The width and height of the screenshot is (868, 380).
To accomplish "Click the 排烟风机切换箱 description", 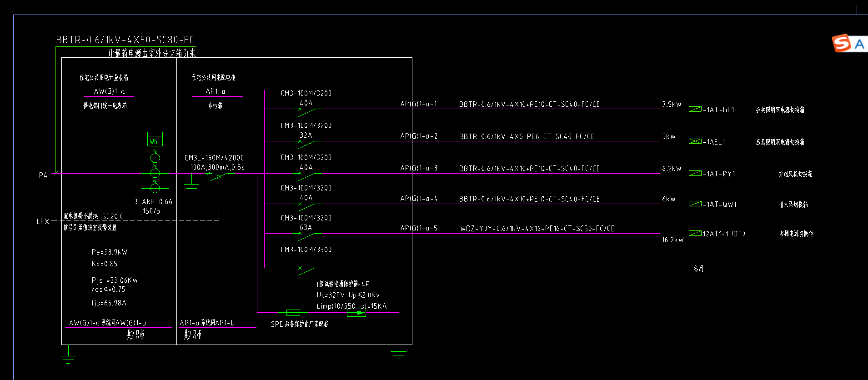I will (796, 174).
